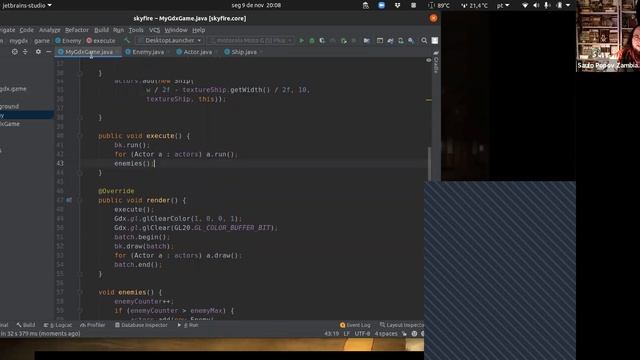The height and width of the screenshot is (360, 640).
Task: Click the Debug bug icon in toolbar
Action: click(x=312, y=41)
